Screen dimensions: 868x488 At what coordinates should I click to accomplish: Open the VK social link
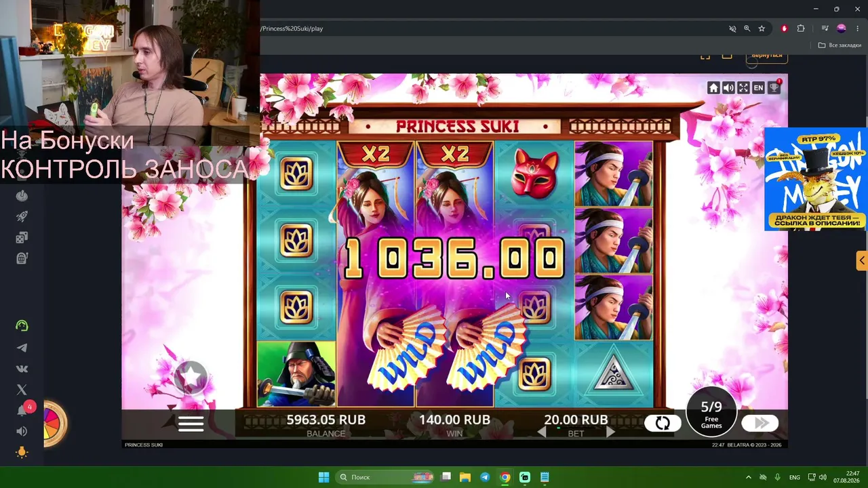click(22, 369)
